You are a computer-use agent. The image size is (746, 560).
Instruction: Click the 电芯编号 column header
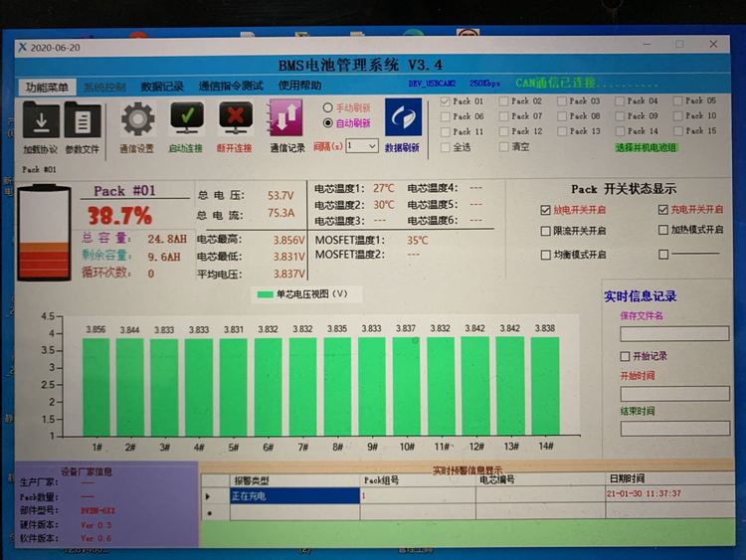[x=540, y=479]
